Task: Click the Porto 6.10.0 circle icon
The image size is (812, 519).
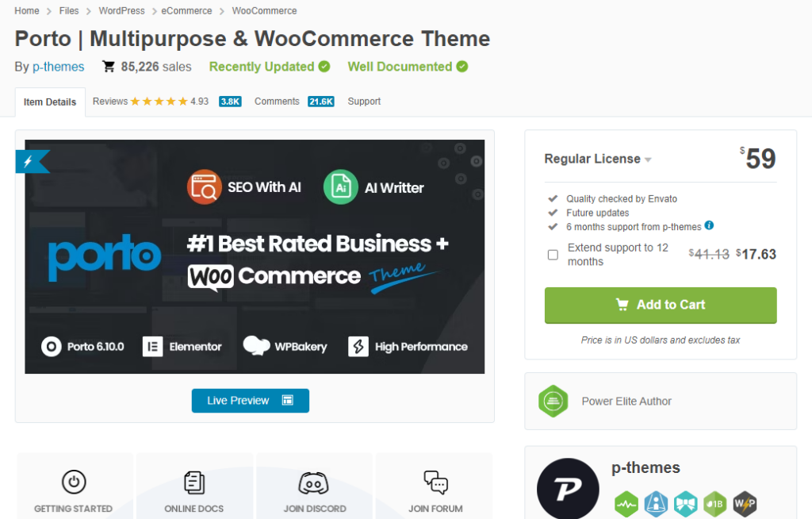Action: point(52,346)
